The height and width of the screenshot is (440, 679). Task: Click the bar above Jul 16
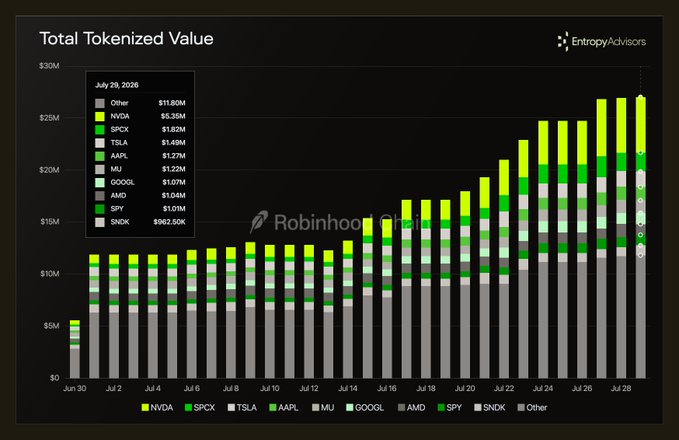[x=387, y=298]
